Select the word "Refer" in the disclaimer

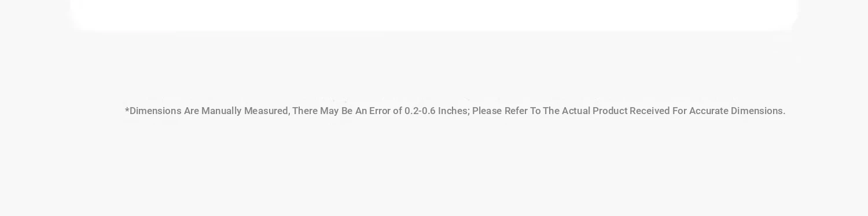click(x=516, y=111)
